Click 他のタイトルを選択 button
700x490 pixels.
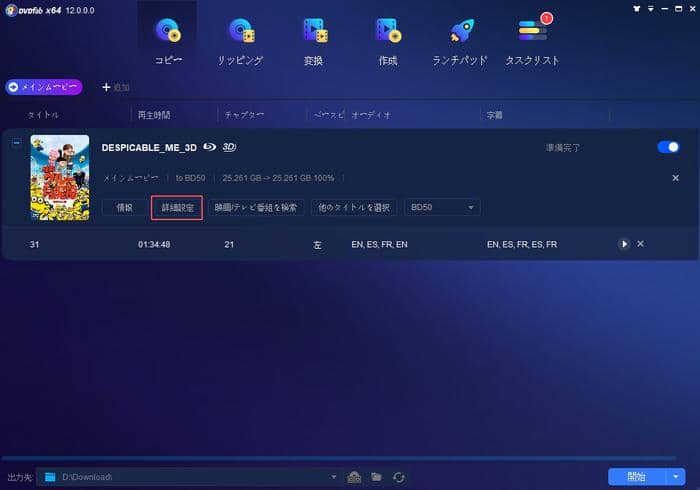click(352, 208)
